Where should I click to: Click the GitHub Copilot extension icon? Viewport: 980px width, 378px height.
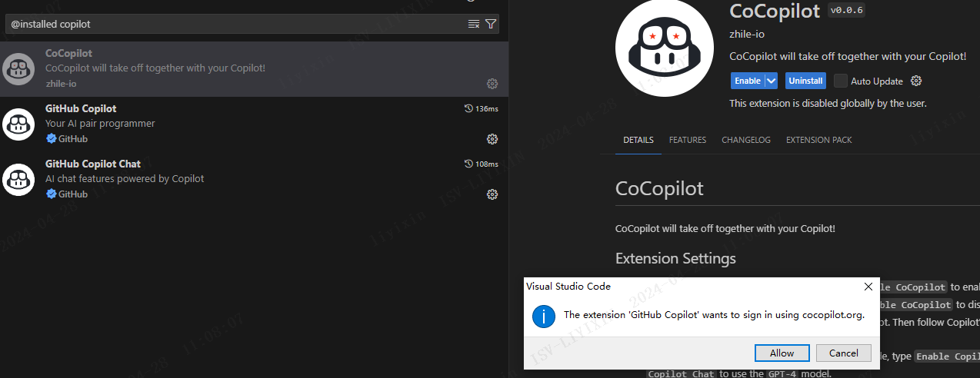point(18,124)
